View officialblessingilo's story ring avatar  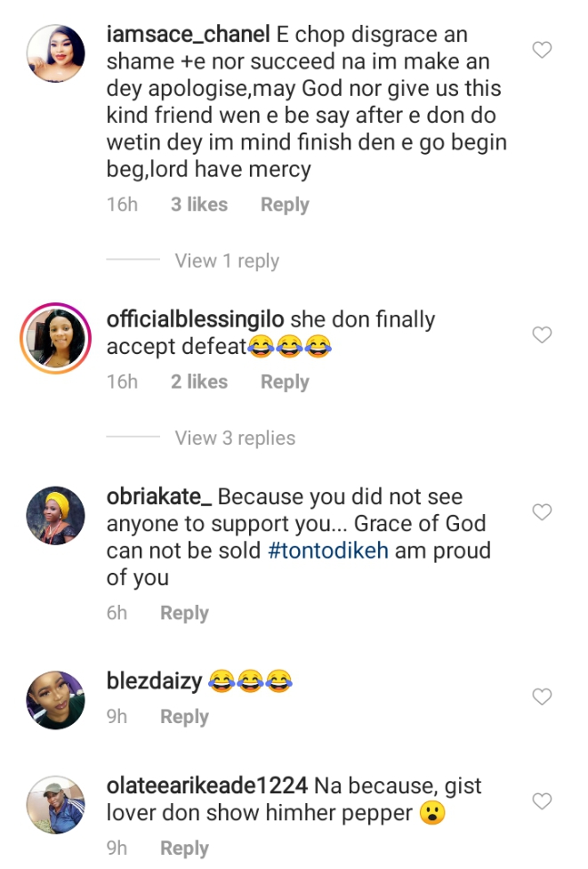click(x=56, y=339)
